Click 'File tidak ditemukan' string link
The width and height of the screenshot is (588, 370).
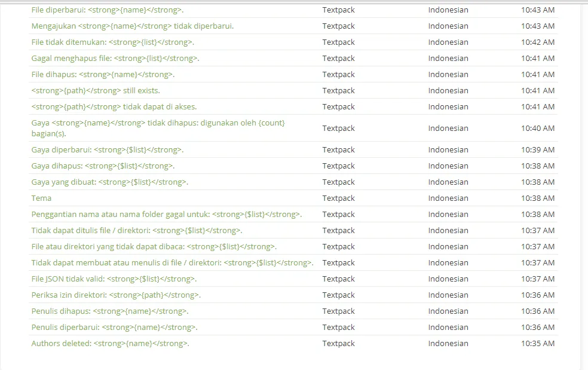tap(112, 42)
